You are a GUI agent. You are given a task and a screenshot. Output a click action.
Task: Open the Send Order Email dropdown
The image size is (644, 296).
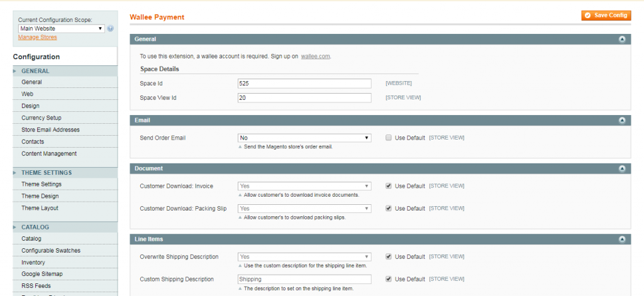point(304,138)
